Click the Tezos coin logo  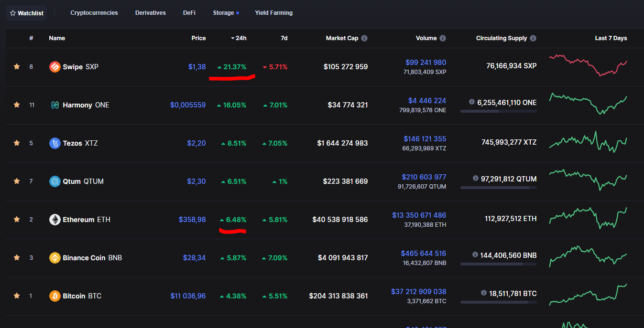point(55,143)
